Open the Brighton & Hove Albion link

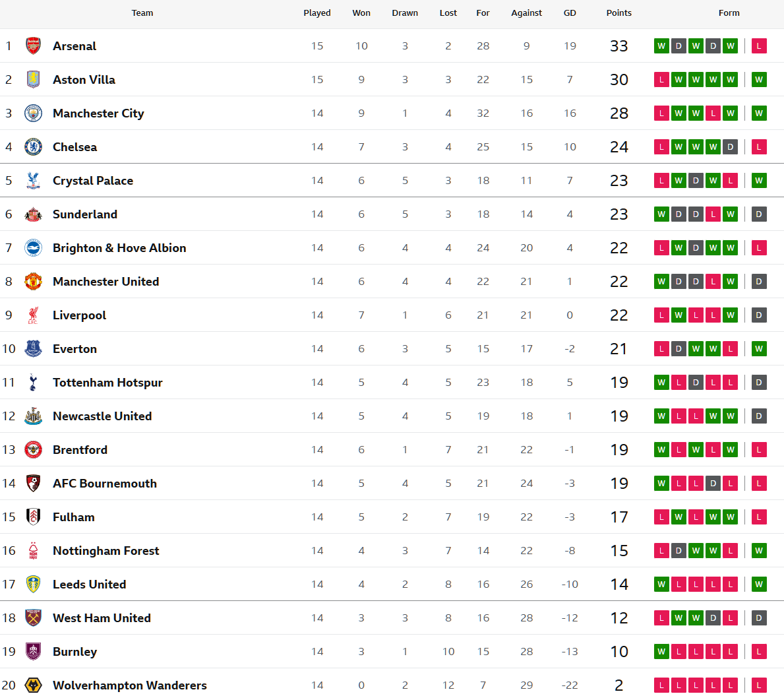coord(119,247)
